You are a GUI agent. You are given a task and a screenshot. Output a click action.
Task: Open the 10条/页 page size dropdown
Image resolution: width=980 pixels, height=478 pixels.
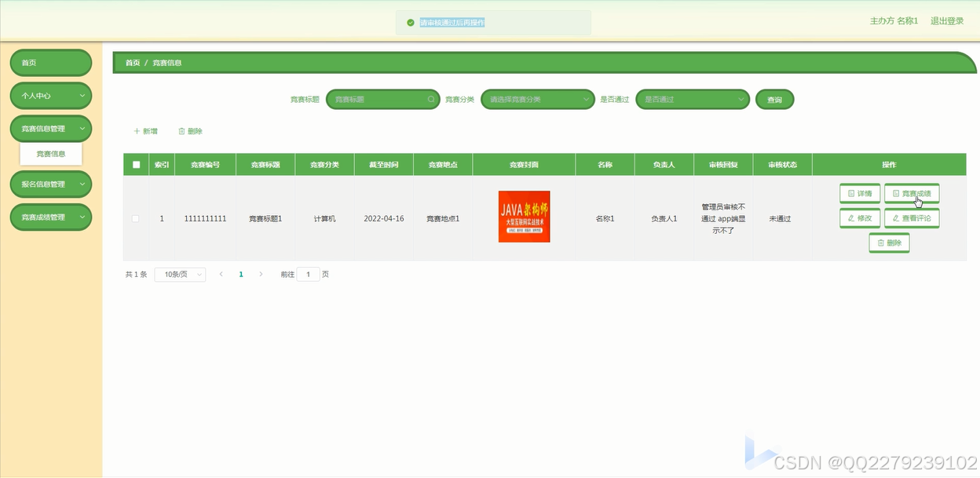point(180,274)
